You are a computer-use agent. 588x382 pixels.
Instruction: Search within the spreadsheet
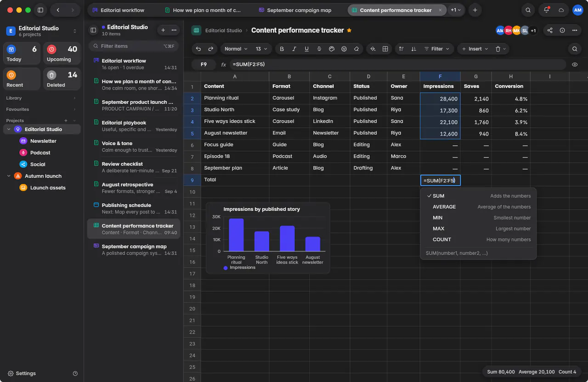coord(575,49)
